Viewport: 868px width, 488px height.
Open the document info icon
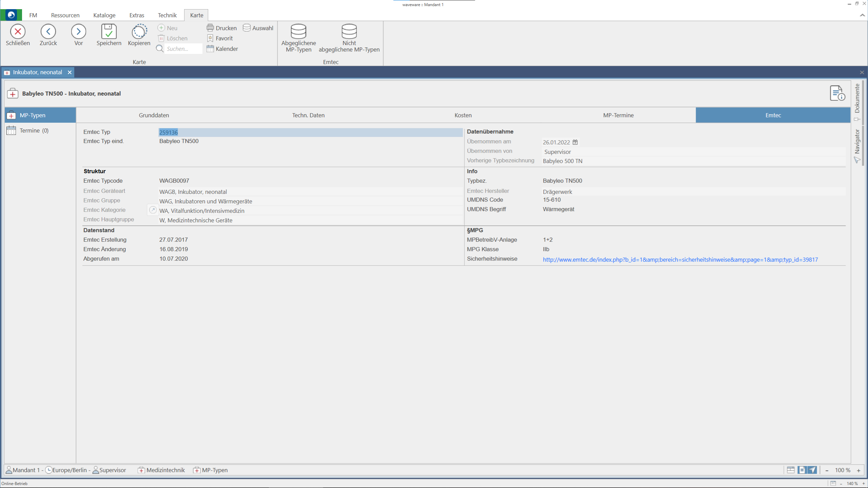coord(837,93)
